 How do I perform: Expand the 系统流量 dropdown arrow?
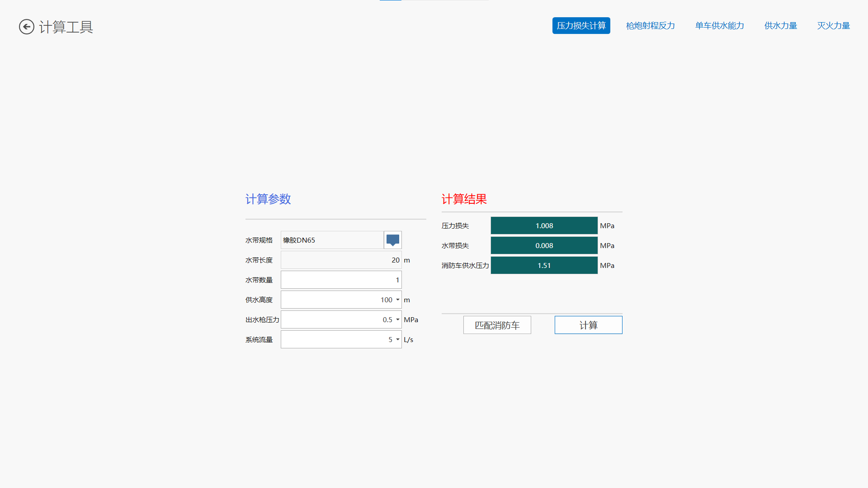click(398, 339)
